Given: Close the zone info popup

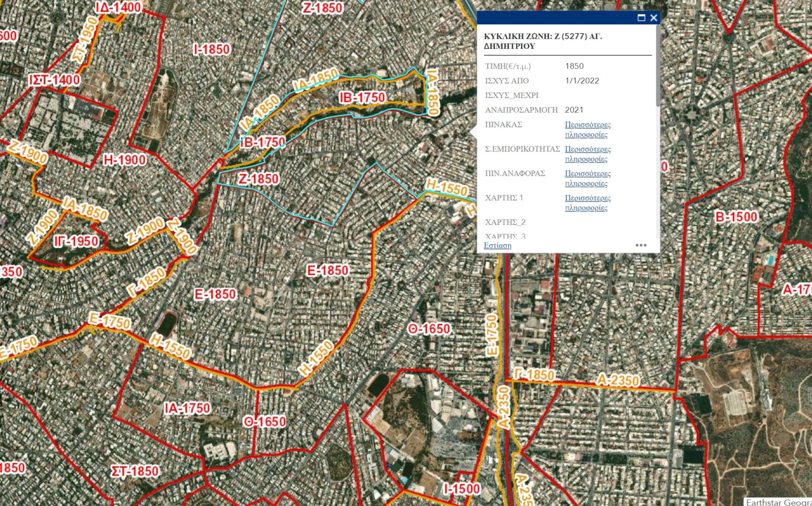Looking at the screenshot, I should point(654,18).
